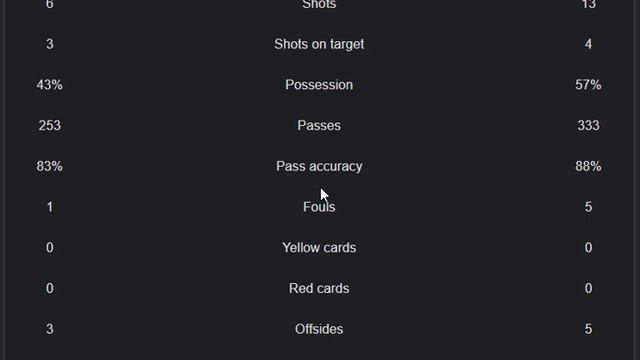Click the Shots on target label
This screenshot has height=360, width=640.
pos(319,44)
